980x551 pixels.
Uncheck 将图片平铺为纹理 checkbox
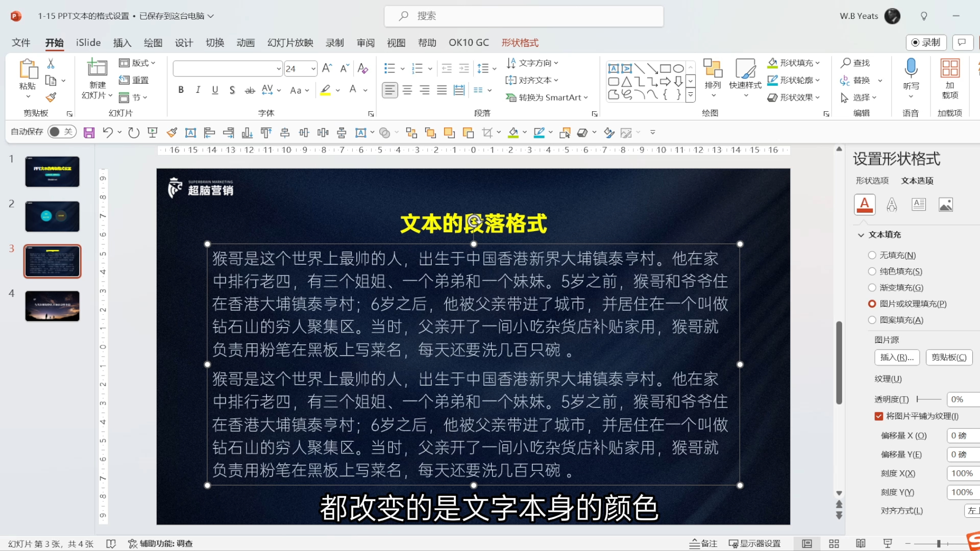click(x=878, y=416)
